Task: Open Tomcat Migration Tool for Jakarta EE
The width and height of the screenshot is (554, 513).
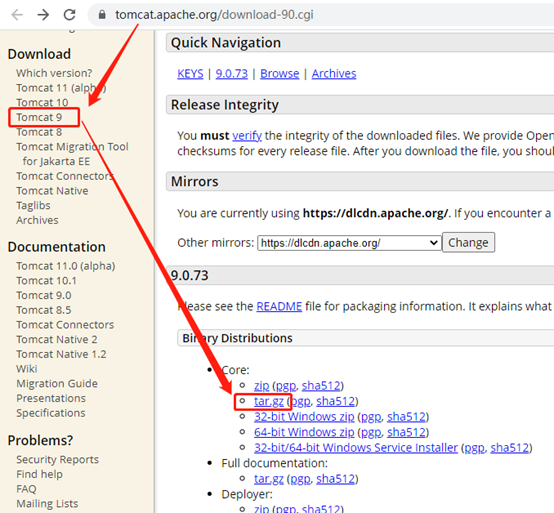Action: [72, 154]
